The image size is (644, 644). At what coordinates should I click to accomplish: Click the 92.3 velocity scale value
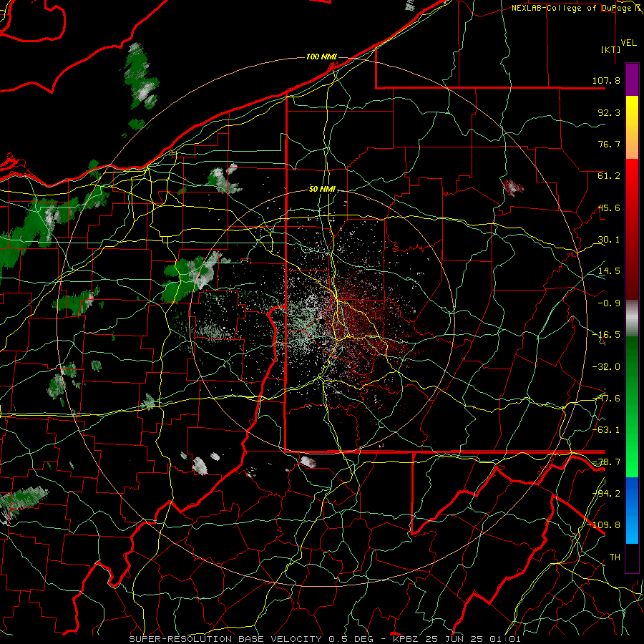(x=609, y=112)
